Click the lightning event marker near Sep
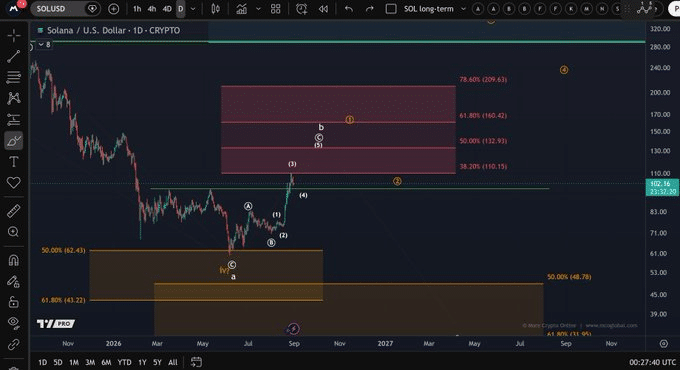Image resolution: width=680 pixels, height=370 pixels. (294, 329)
